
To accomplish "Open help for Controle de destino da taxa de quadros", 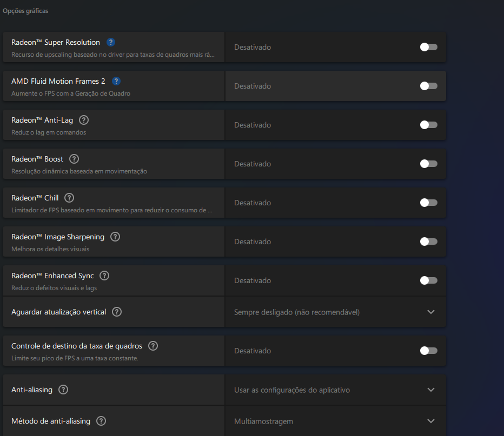I will pyautogui.click(x=153, y=346).
